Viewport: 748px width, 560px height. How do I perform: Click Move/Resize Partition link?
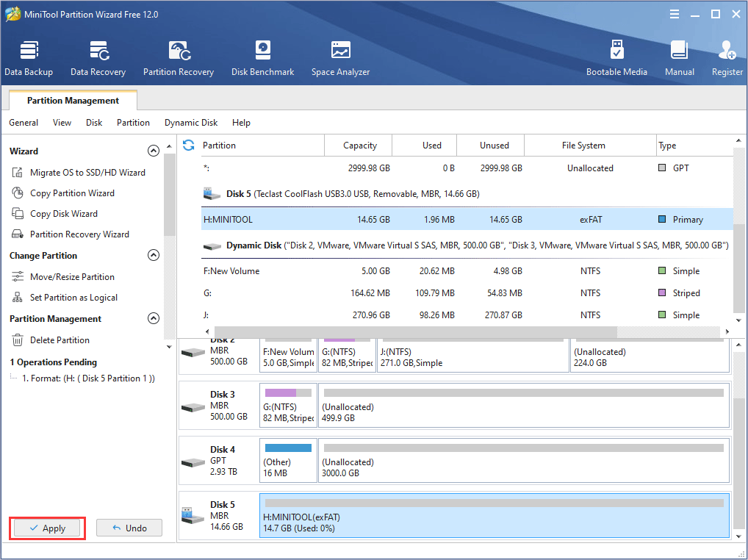(x=72, y=276)
